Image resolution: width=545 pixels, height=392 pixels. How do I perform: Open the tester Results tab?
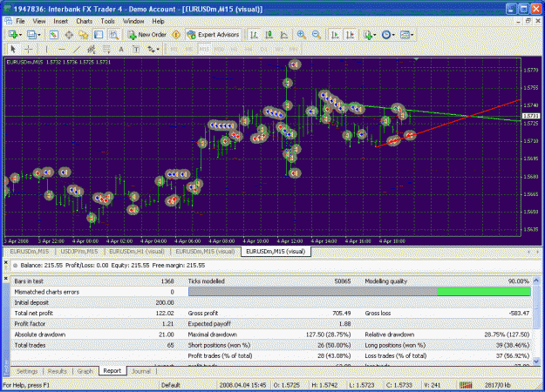(58, 371)
